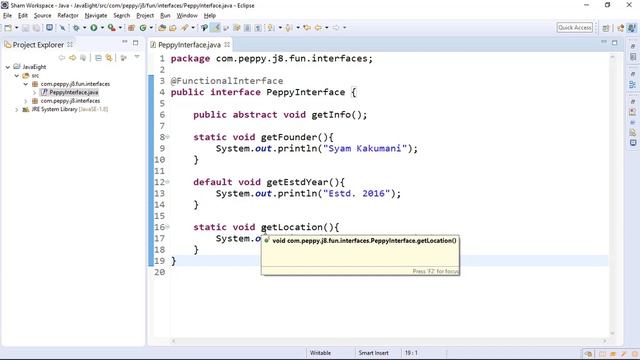Click the New file toolbar icon
Viewport: 640px width, 360px height.
pyautogui.click(x=8, y=28)
